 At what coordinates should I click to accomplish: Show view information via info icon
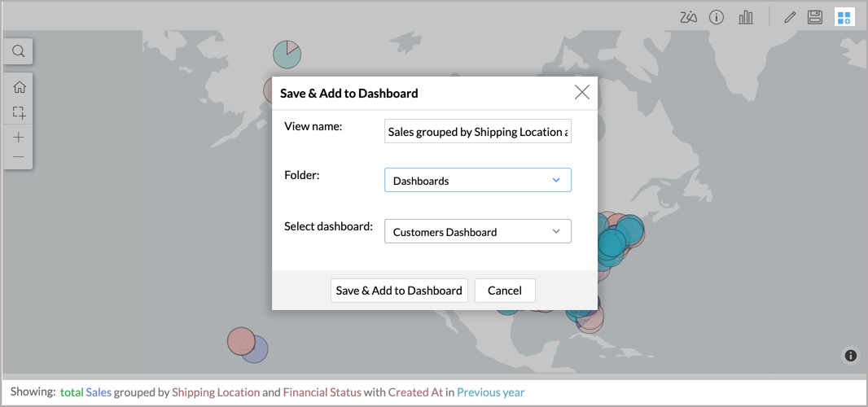(x=717, y=17)
